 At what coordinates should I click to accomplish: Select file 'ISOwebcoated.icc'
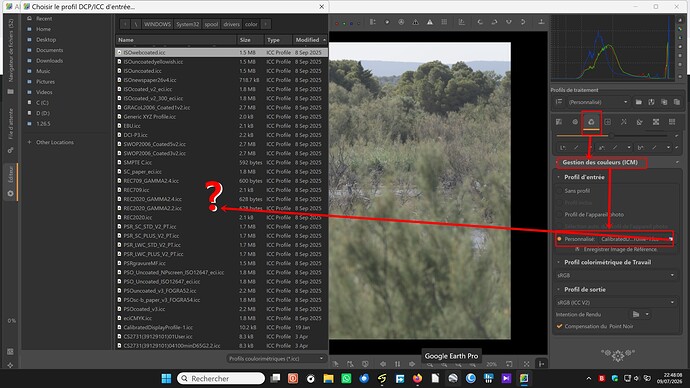point(221,52)
